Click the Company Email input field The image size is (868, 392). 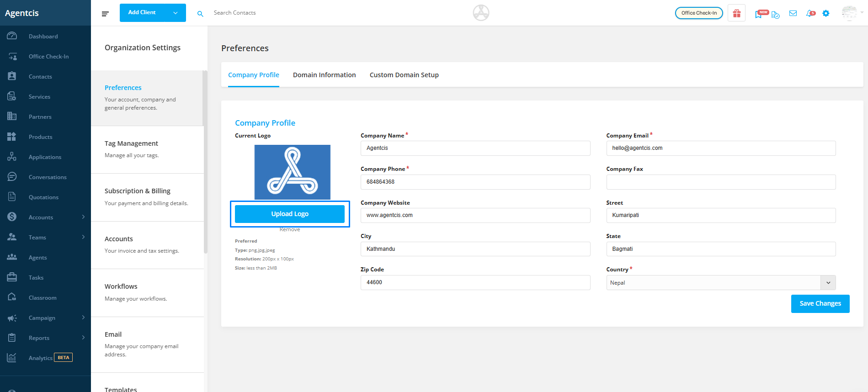pyautogui.click(x=721, y=148)
